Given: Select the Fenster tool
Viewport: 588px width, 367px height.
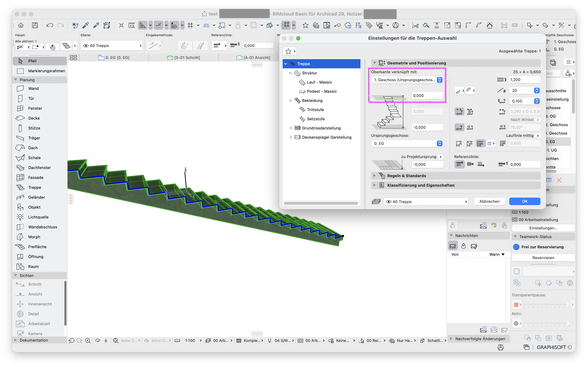Looking at the screenshot, I should click(40, 108).
